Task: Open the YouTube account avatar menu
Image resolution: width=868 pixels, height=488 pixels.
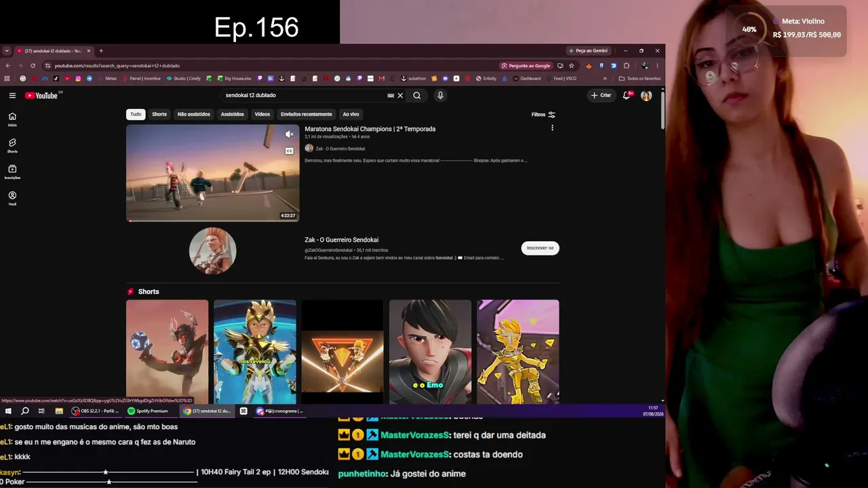Action: click(x=646, y=96)
